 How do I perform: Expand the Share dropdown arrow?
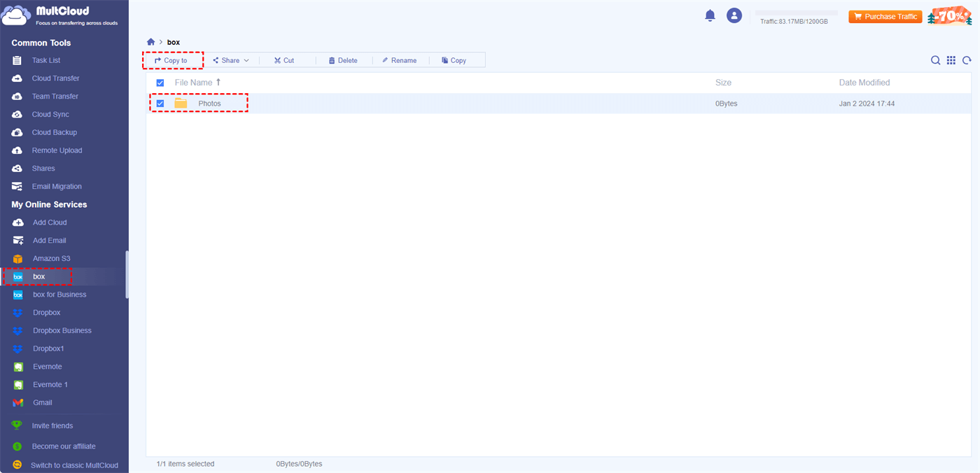(x=246, y=61)
